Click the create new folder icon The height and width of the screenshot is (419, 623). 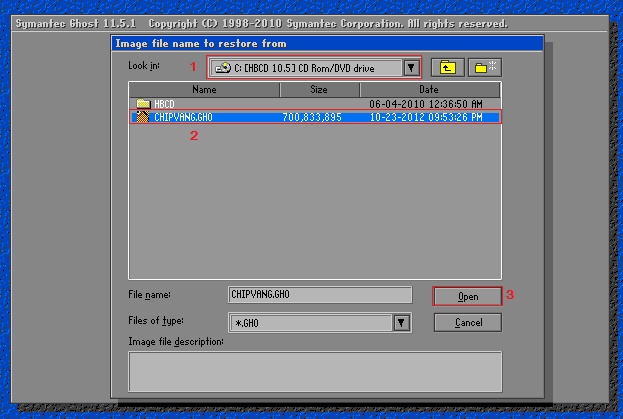[x=486, y=67]
